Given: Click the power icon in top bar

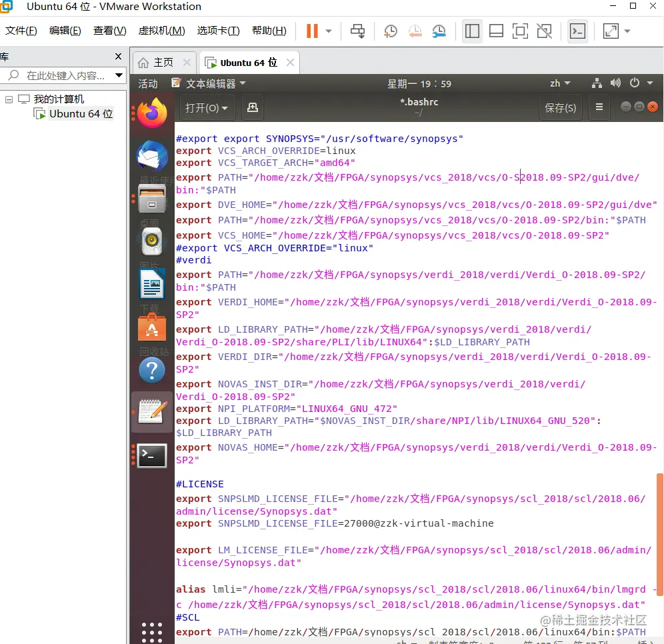Looking at the screenshot, I should pos(635,83).
